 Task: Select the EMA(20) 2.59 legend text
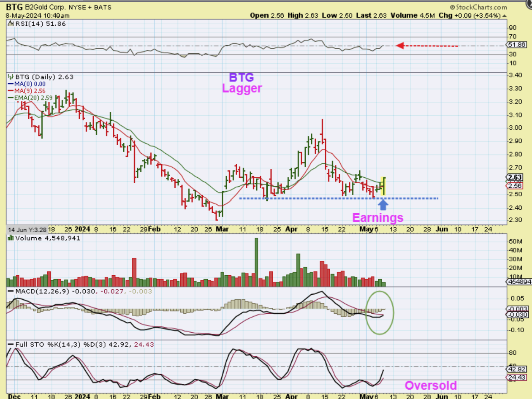[33, 98]
